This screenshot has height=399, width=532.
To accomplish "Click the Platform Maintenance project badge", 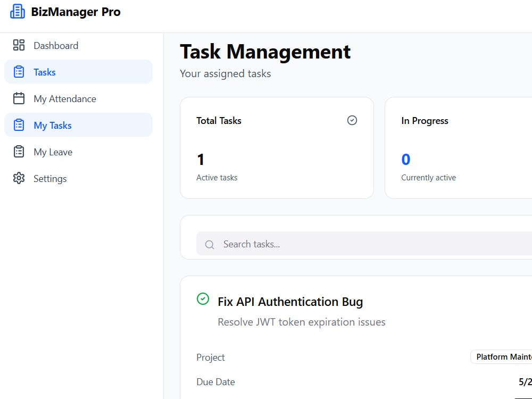I will pos(501,357).
